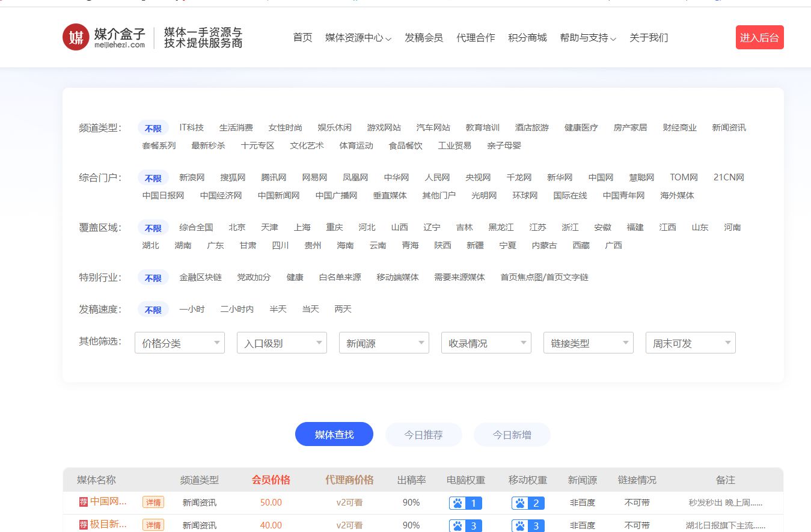Select 不限 in 综合门户 filter

(153, 178)
